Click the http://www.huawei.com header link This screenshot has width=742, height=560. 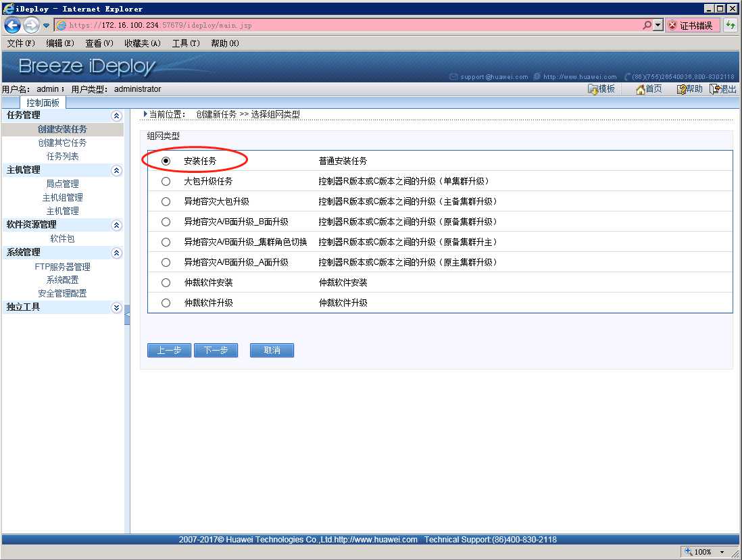(580, 76)
